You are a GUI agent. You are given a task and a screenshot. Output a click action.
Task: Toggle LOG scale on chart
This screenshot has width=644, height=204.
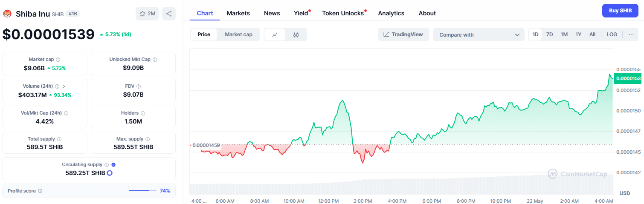612,34
